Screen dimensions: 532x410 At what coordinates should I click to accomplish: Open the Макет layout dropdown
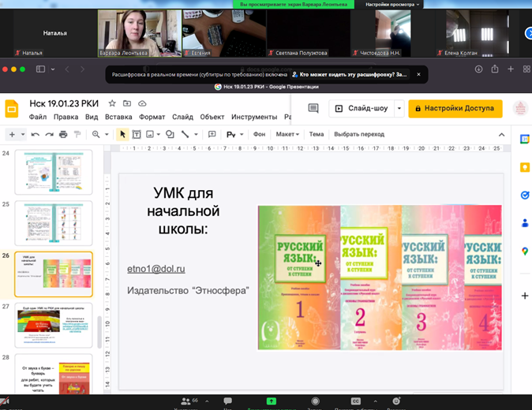(x=287, y=135)
